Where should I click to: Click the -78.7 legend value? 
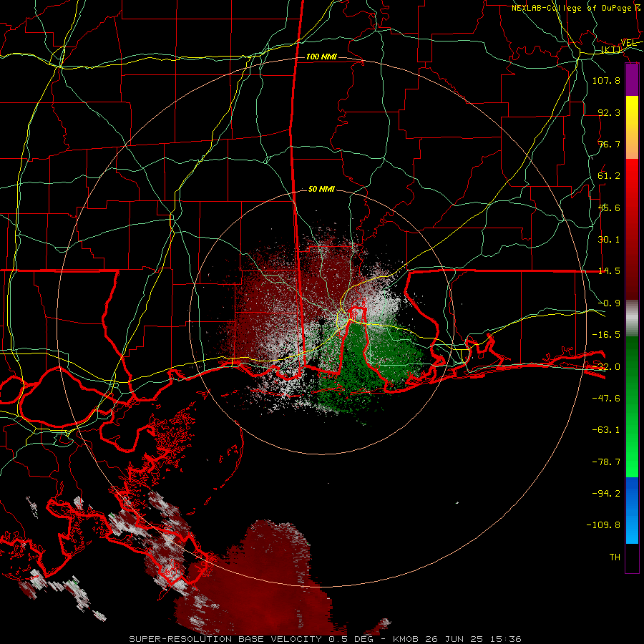(606, 462)
